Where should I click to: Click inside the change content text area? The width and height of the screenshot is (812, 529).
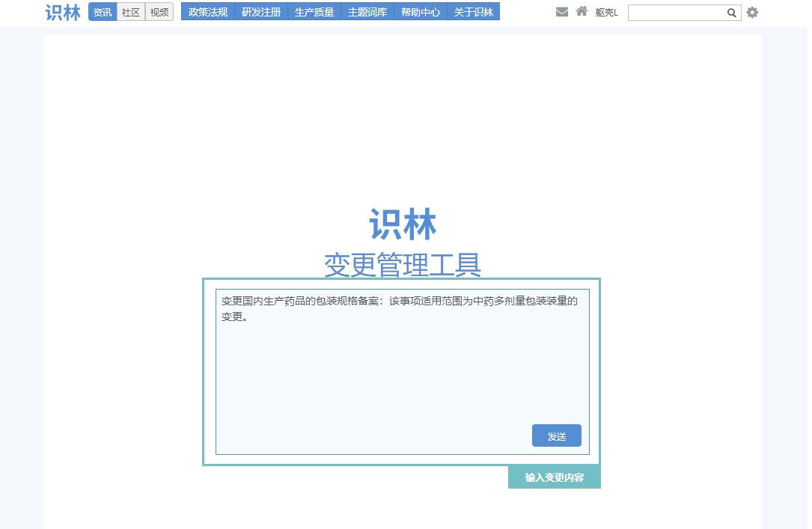tap(403, 372)
